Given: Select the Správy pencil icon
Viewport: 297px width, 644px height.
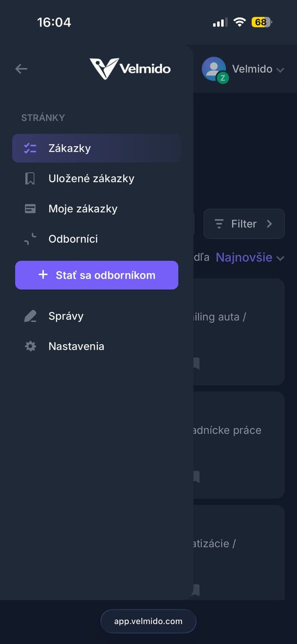Looking at the screenshot, I should pyautogui.click(x=30, y=316).
